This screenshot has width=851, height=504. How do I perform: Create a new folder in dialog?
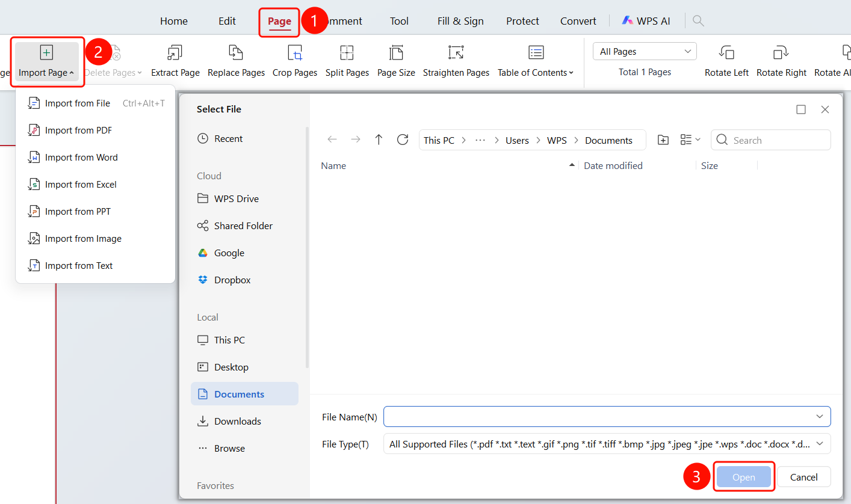[663, 140]
